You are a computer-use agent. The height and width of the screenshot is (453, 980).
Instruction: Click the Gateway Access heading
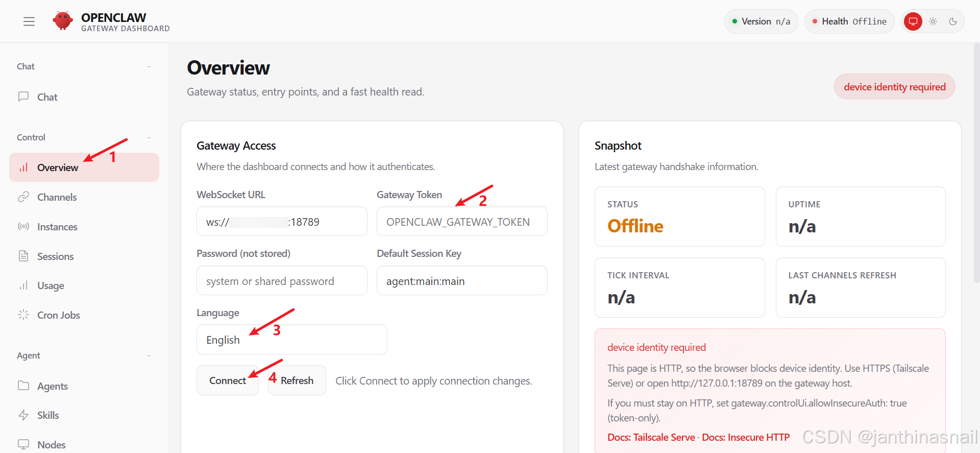236,146
